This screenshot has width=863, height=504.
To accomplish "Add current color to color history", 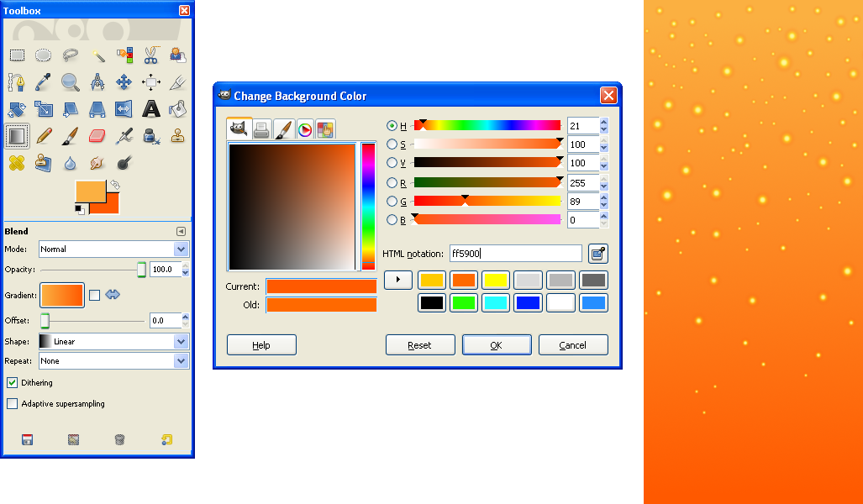I will coord(398,280).
